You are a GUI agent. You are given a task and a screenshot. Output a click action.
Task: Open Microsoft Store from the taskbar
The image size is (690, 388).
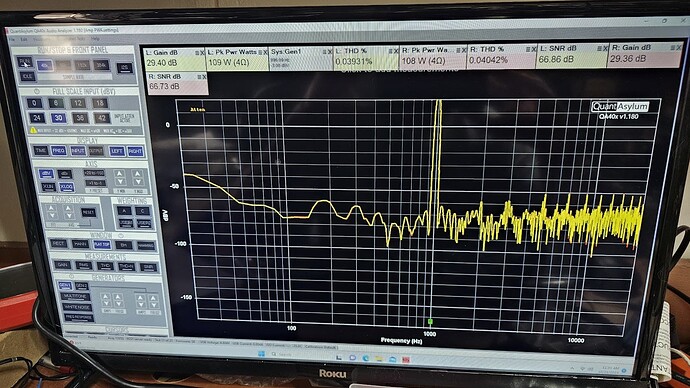click(x=392, y=359)
